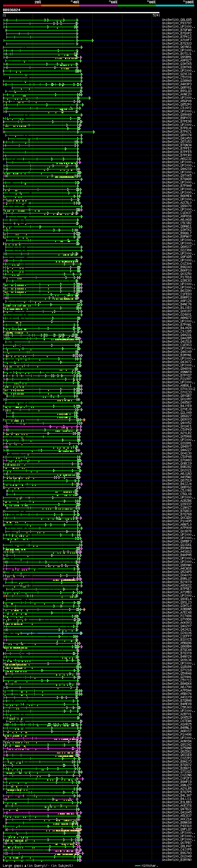Click the long green alignment bar of UniRef100_B7P671
Viewport: 197px width, 868px height.
pos(49,132)
